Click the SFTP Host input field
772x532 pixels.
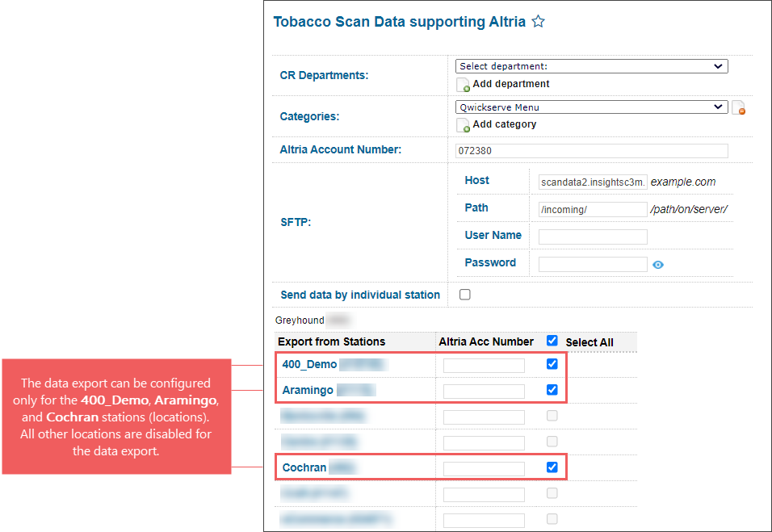pos(593,182)
